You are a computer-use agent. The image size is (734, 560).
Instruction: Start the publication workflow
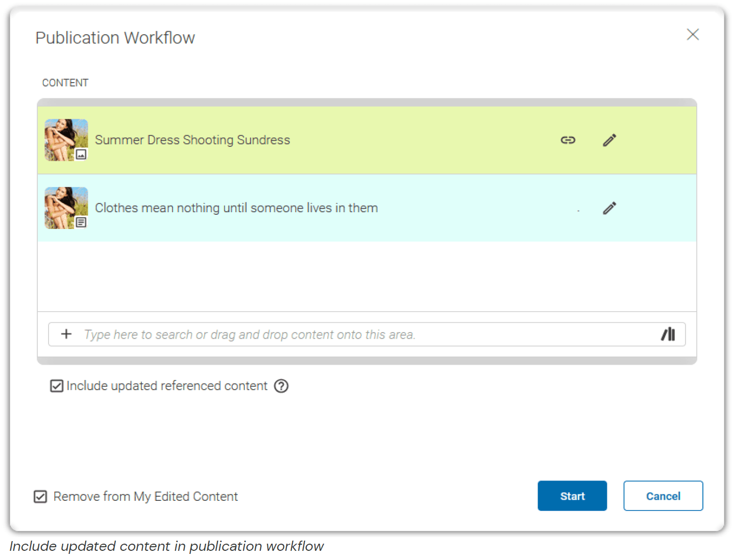tap(572, 496)
